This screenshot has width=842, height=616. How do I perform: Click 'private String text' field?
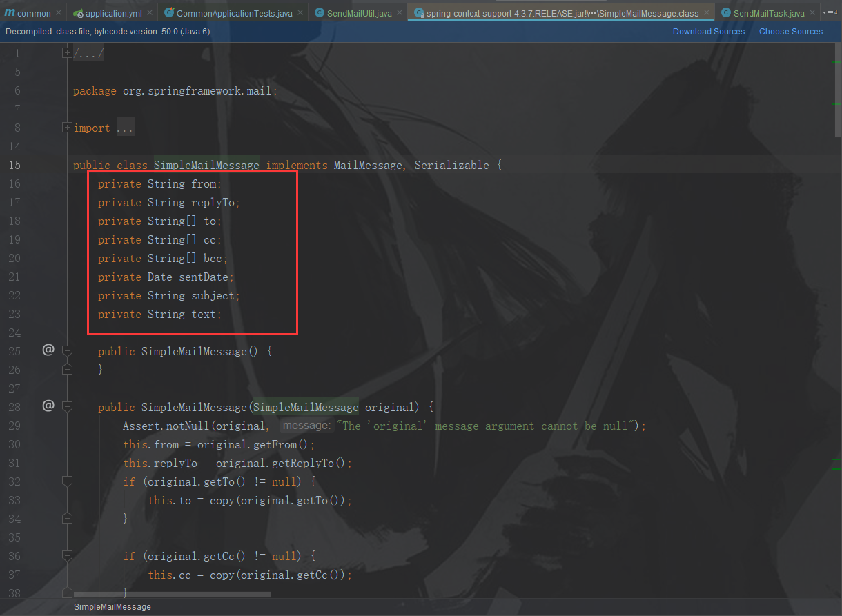[x=159, y=314]
